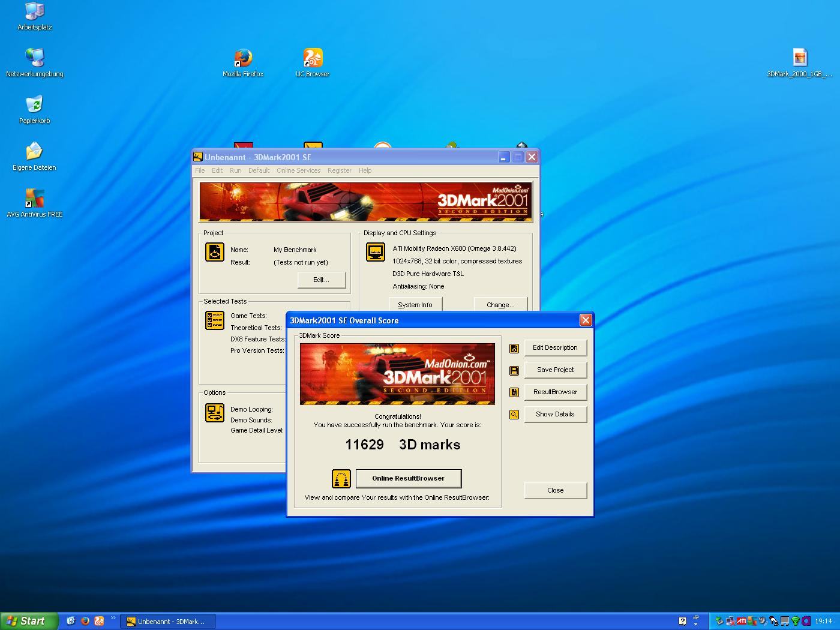Image resolution: width=840 pixels, height=630 pixels.
Task: Click the taskbar clock showing 19:14
Action: coord(823,622)
